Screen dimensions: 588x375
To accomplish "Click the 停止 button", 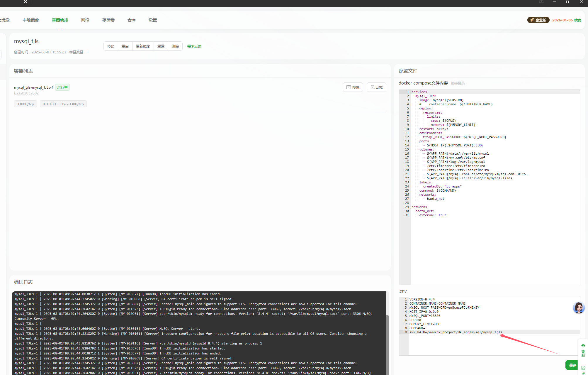I will click(111, 46).
